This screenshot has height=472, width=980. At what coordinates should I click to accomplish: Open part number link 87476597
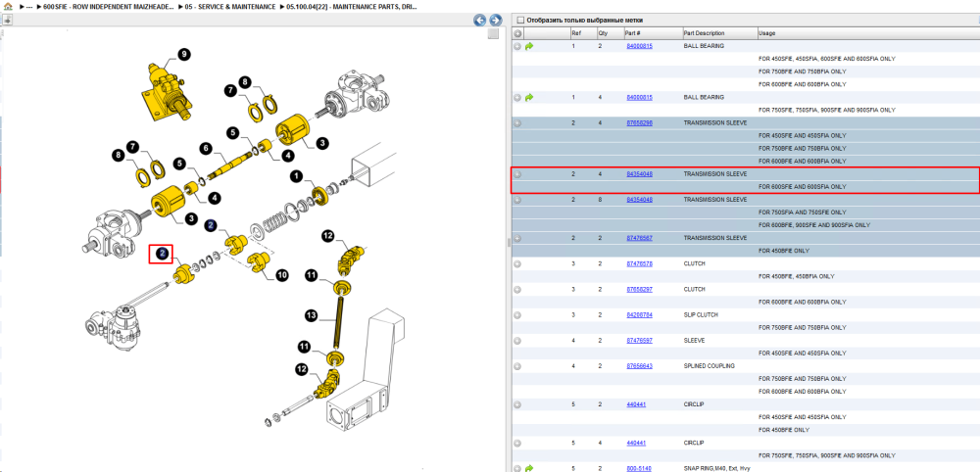point(639,340)
